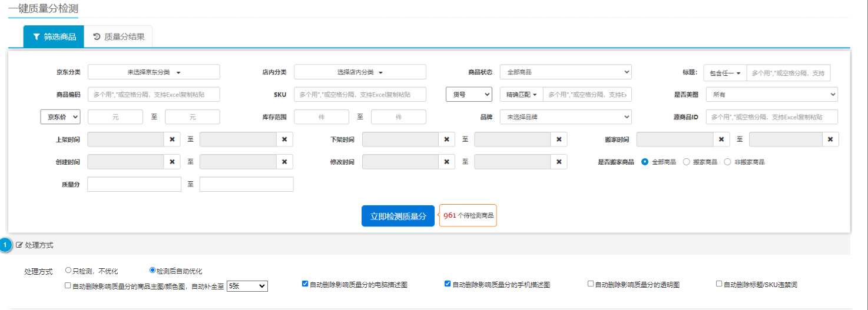Click the 立即检测质量分 button

pyautogui.click(x=397, y=216)
